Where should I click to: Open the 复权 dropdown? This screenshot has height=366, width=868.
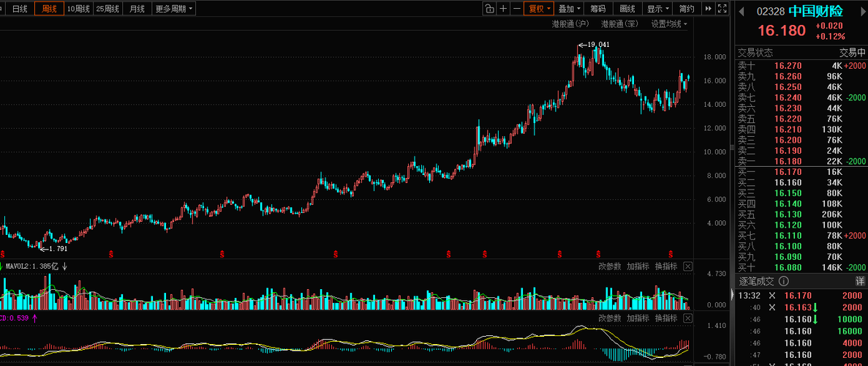coord(539,8)
